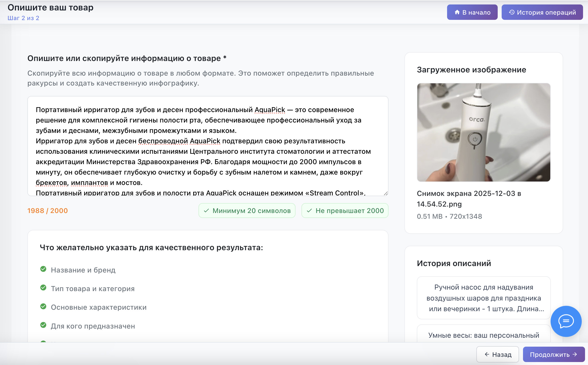Click the left arrow icon on Назад

pos(487,354)
